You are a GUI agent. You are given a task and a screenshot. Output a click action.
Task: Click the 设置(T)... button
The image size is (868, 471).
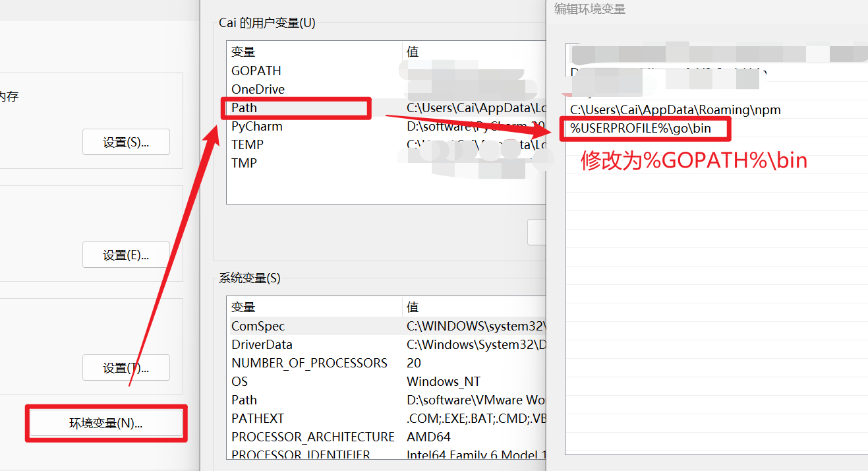pos(126,367)
